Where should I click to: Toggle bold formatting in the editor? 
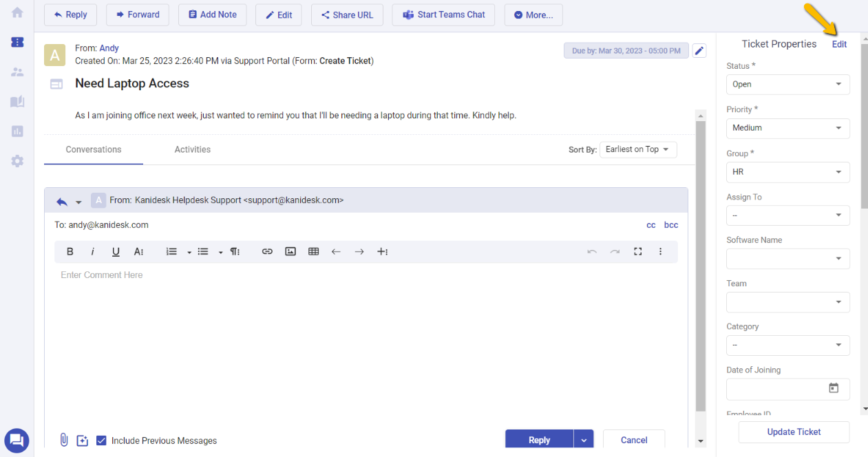[70, 251]
